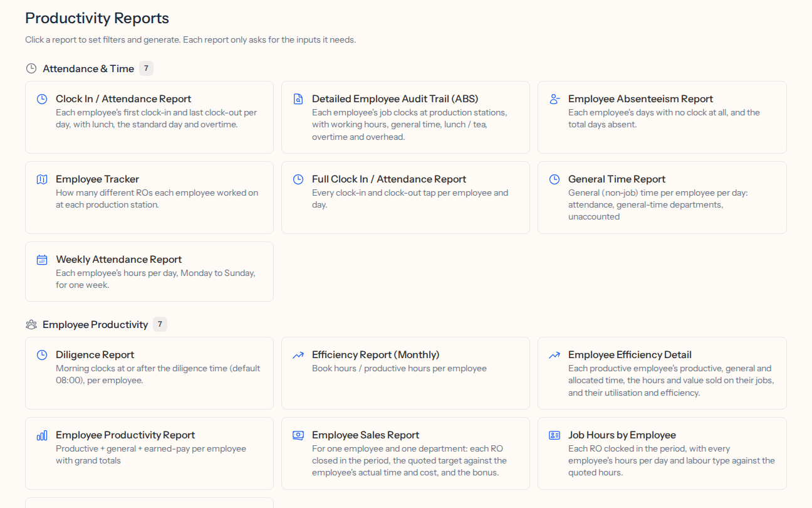Select the Weekly Attendance Report title
The height and width of the screenshot is (508, 812).
click(x=119, y=260)
